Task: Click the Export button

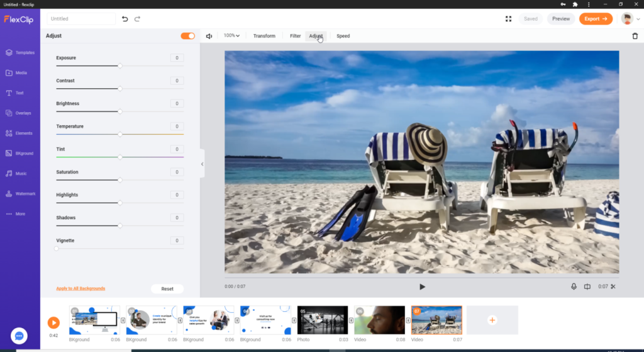Action: pyautogui.click(x=596, y=19)
